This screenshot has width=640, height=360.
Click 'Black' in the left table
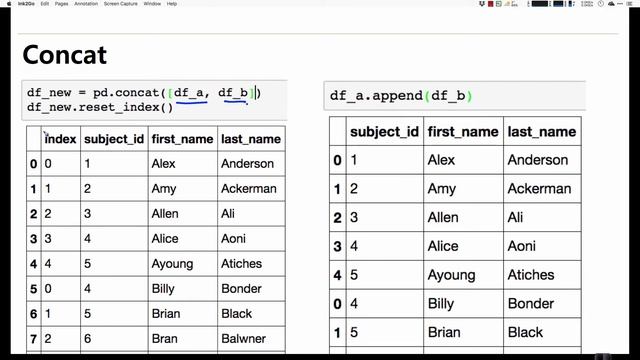tap(236, 313)
